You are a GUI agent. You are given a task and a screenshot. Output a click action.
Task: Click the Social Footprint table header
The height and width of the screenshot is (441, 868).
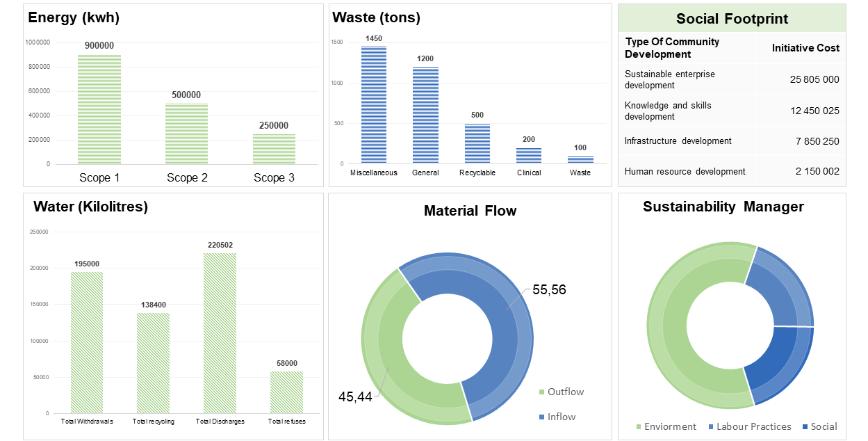[732, 18]
